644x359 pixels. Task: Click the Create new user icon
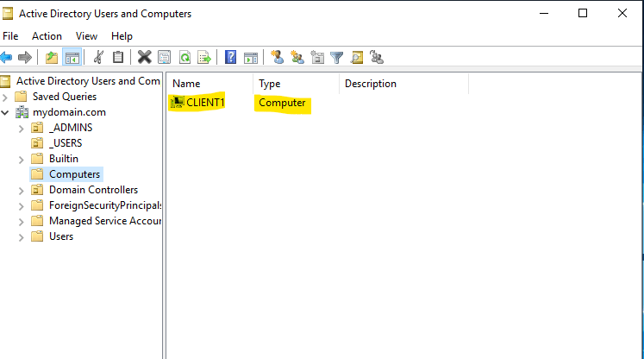pos(277,58)
